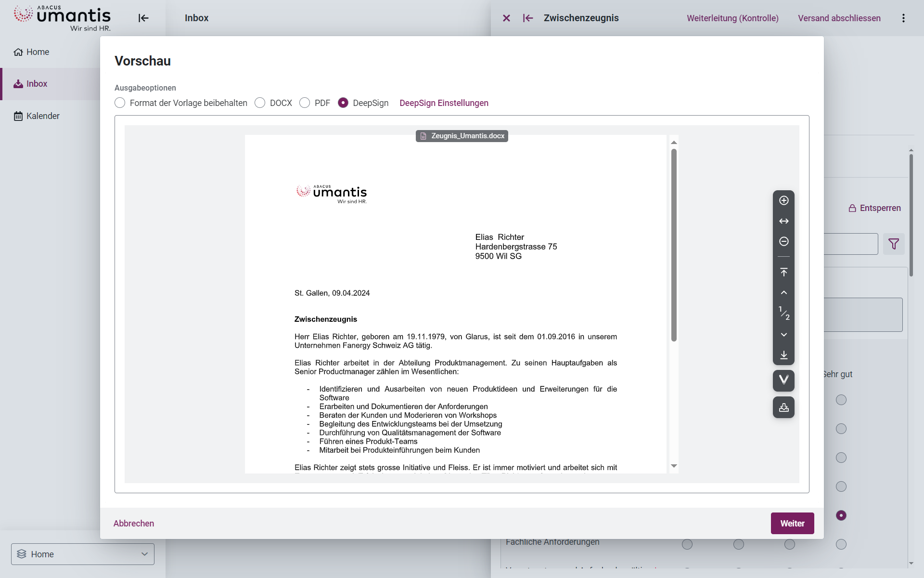Viewport: 924px width, 578px height.
Task: Choose Format der Vorlage beibehalten option
Action: tap(120, 103)
